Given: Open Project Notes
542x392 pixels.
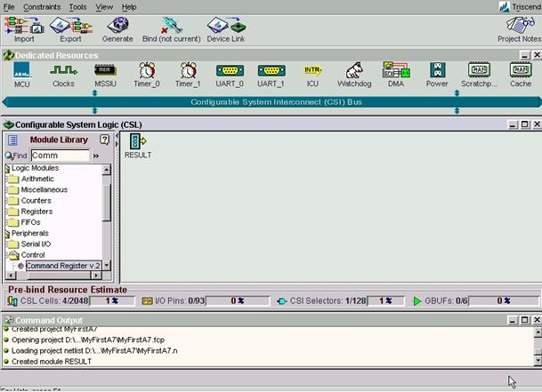Looking at the screenshot, I should (519, 28).
